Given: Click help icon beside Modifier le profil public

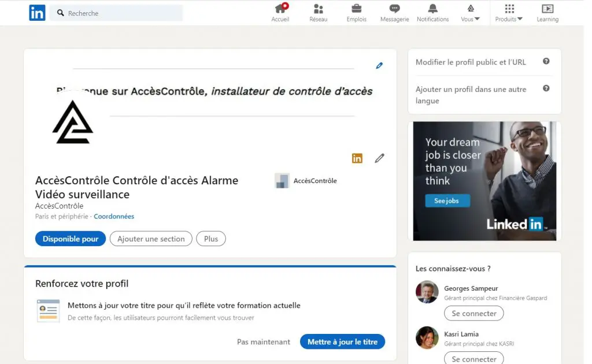Looking at the screenshot, I should [546, 62].
